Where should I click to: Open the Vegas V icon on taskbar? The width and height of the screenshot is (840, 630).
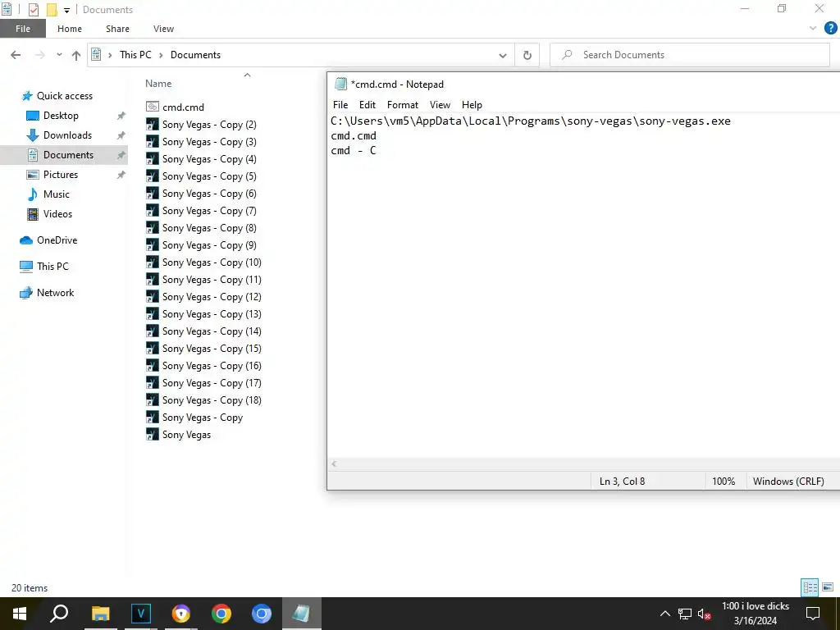[x=141, y=614]
